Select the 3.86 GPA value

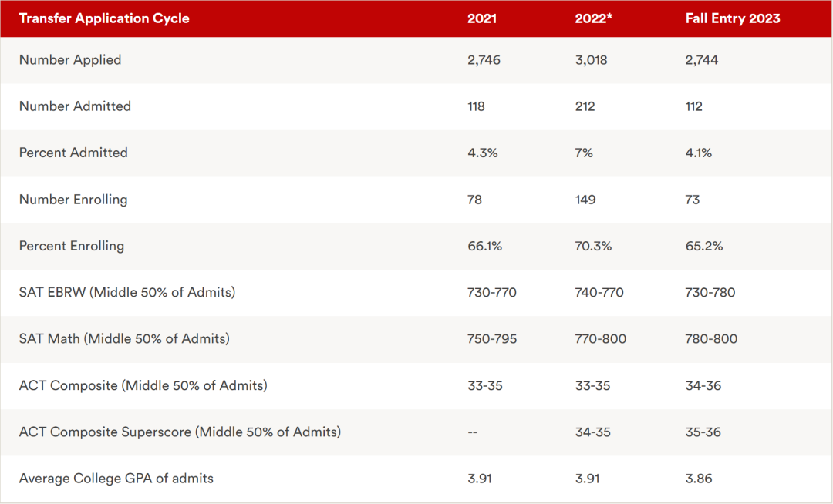699,479
